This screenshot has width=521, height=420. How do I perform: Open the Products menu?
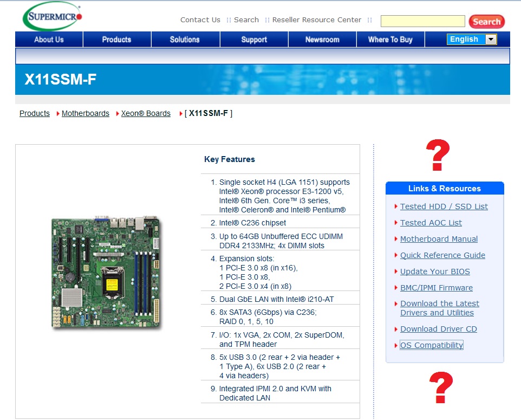(x=116, y=40)
